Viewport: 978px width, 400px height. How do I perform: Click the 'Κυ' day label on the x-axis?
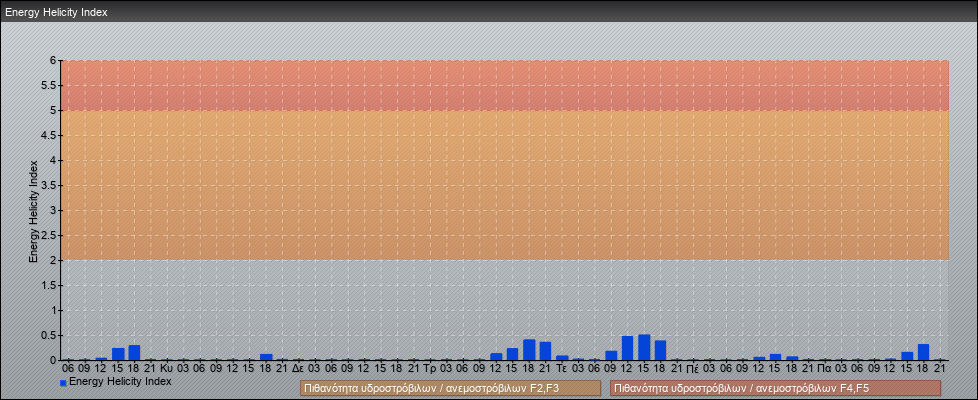(167, 369)
